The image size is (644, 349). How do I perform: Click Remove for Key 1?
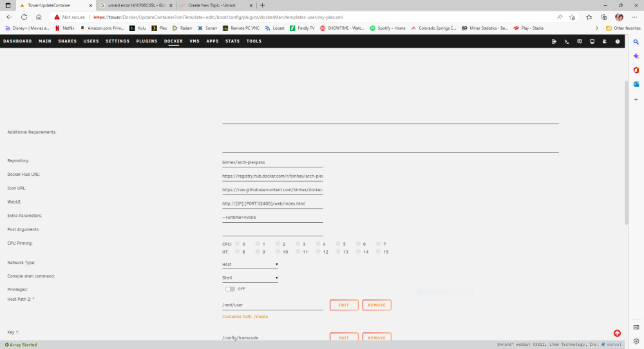pyautogui.click(x=377, y=337)
